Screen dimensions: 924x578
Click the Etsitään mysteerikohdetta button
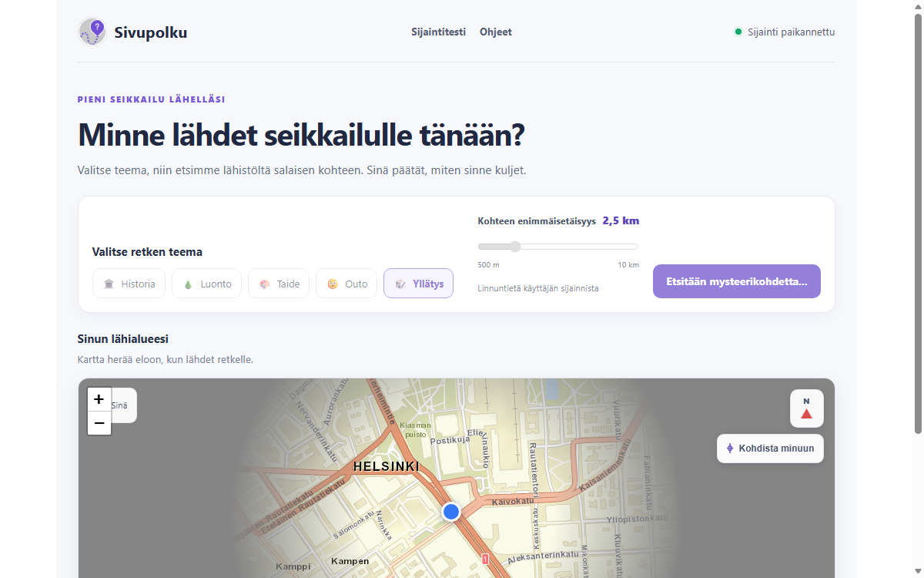coord(737,281)
